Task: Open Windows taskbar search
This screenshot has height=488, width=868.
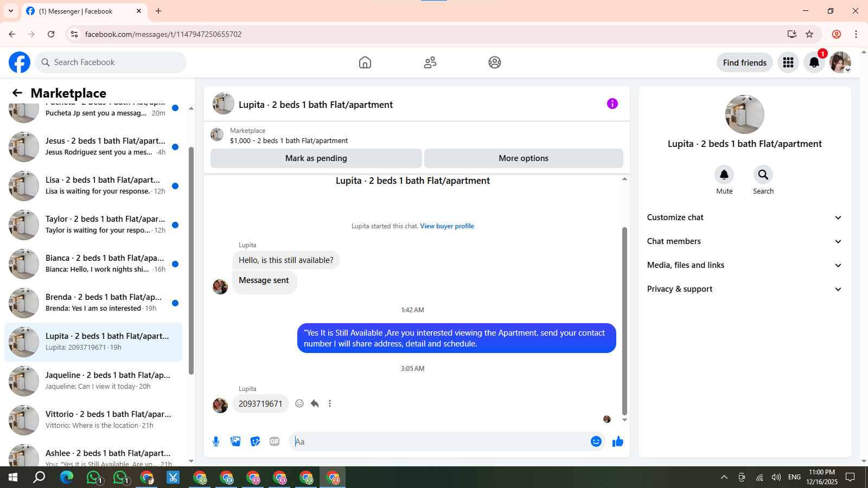Action: [x=39, y=478]
